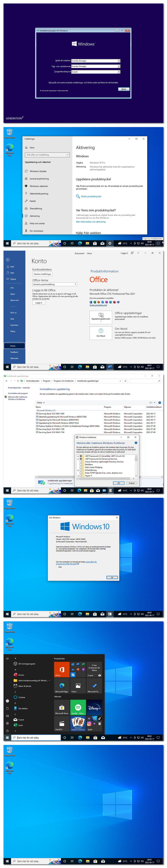Open the Disney+ tile in Start menu
The height and width of the screenshot is (868, 167).
tap(94, 707)
